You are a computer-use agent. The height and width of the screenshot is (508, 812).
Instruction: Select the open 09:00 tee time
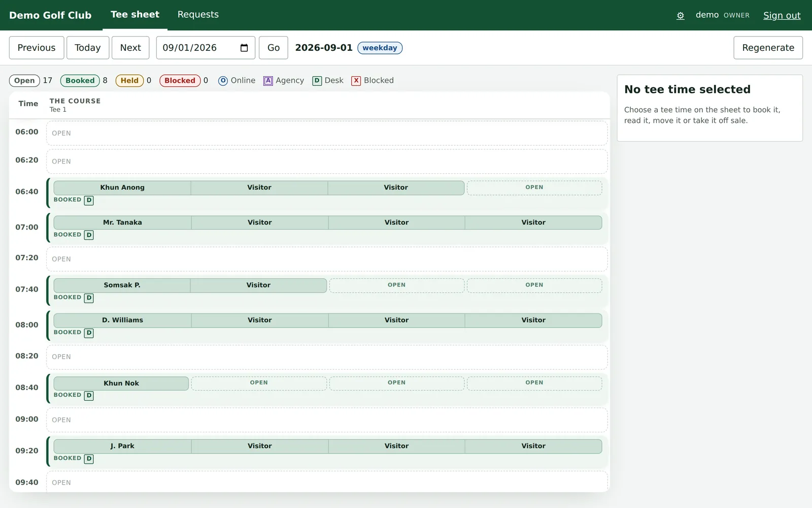point(327,420)
